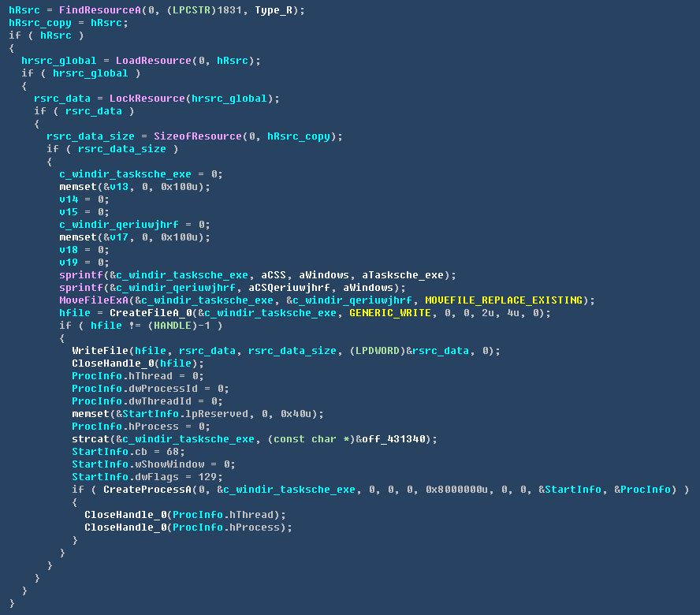Click the memset(&v17 line
Screen dimensions: 700x615
click(135, 237)
